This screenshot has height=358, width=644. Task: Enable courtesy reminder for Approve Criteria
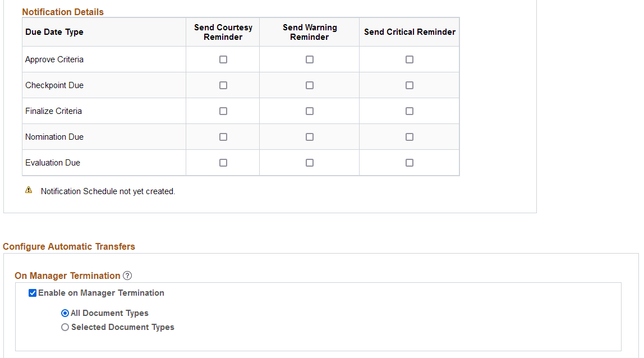223,59
